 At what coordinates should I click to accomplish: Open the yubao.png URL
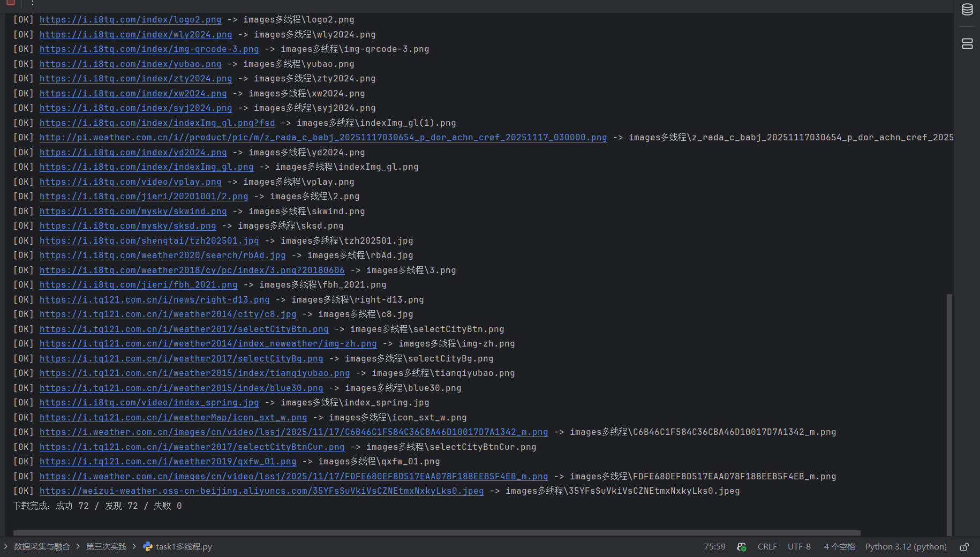point(130,64)
